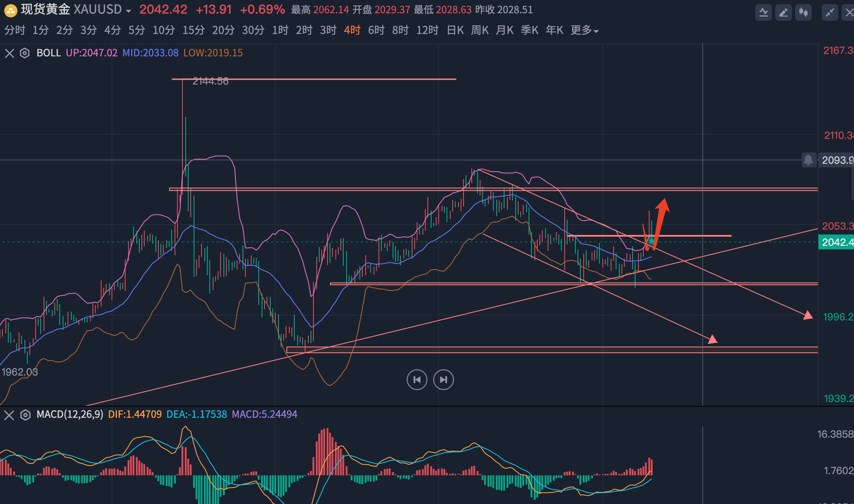Click the BOLL indicator label
Screen dimensions: 854x504
coord(49,53)
